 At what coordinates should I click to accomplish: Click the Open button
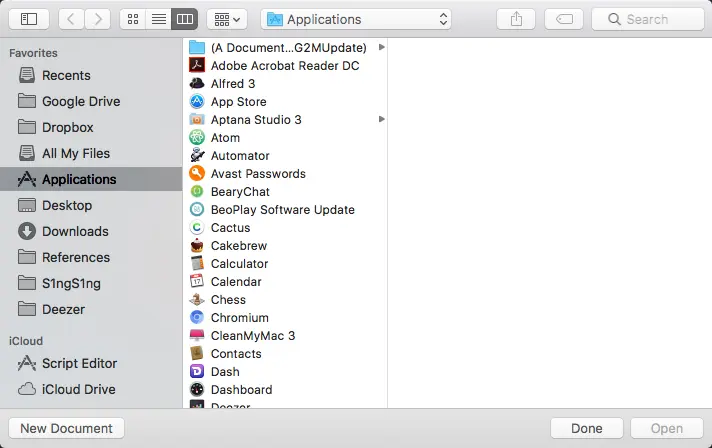tap(667, 428)
